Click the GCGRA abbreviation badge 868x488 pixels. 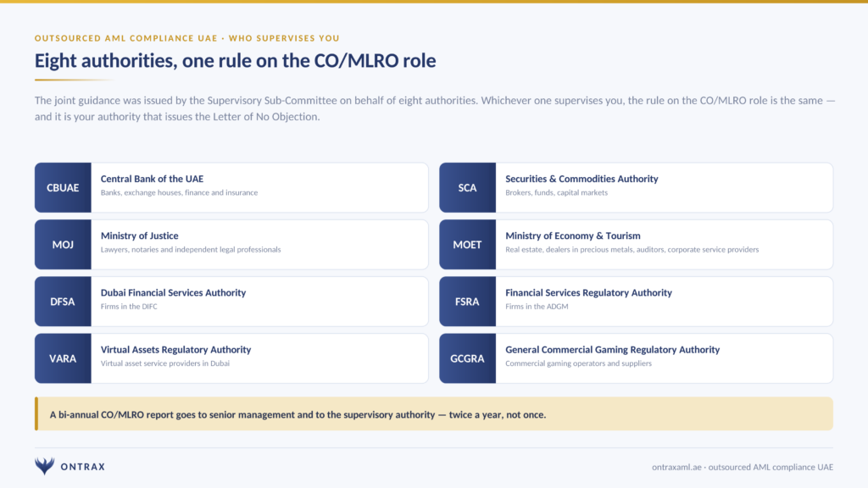coord(467,358)
